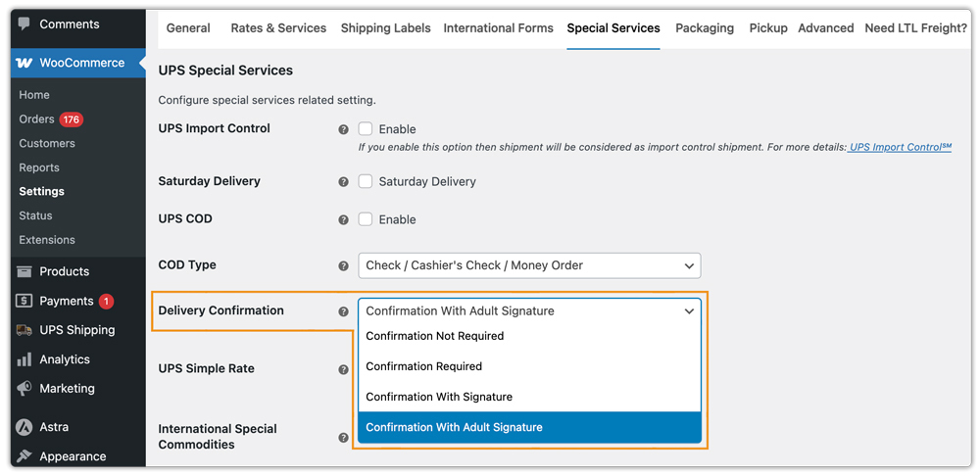Click the Products box icon
Image resolution: width=980 pixels, height=476 pixels.
[x=24, y=271]
